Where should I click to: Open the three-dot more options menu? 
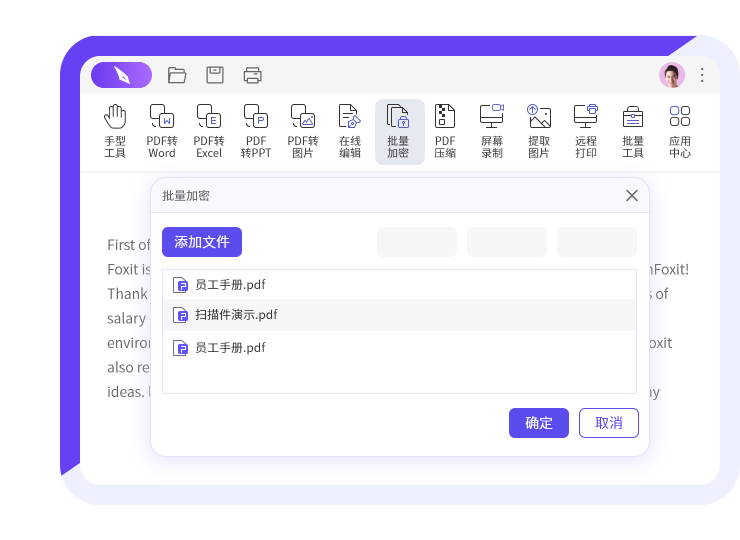(702, 75)
